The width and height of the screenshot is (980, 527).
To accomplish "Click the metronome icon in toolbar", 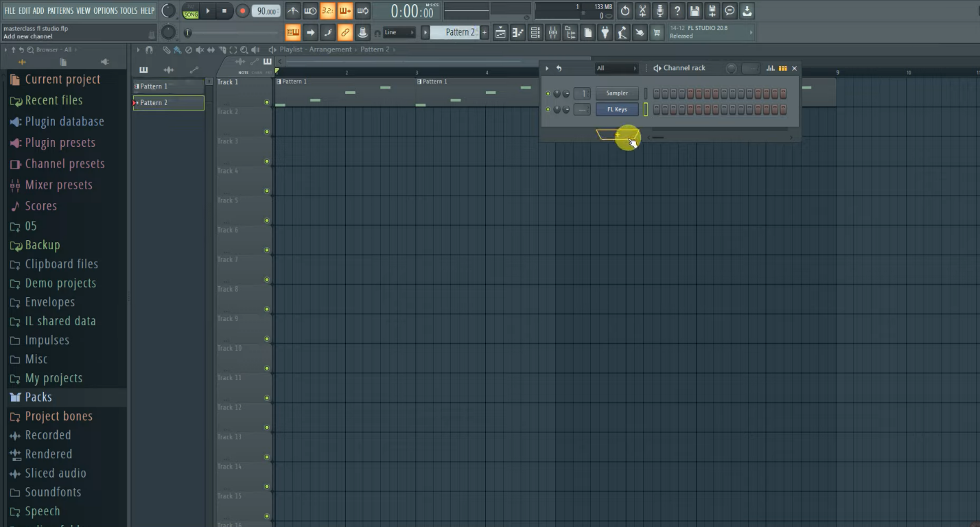I will tap(291, 10).
